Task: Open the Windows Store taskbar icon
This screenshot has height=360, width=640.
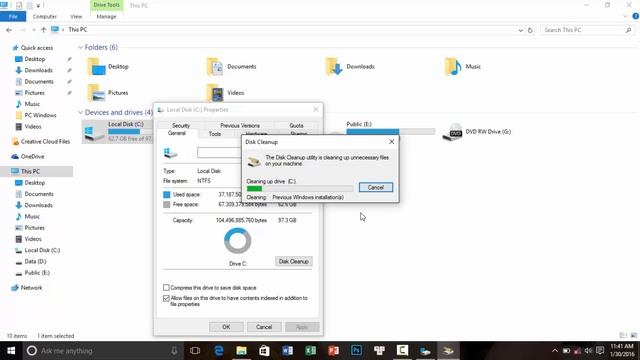Action: coord(264,351)
